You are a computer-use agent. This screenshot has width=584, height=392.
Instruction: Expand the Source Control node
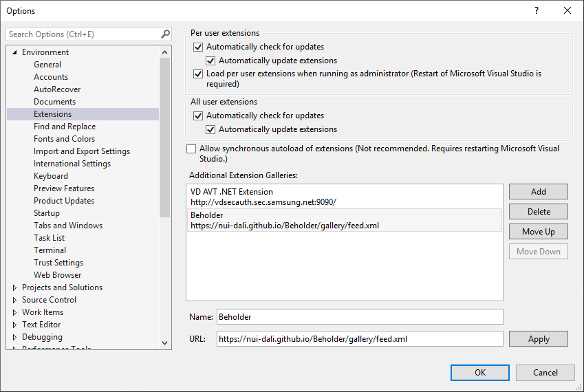14,300
